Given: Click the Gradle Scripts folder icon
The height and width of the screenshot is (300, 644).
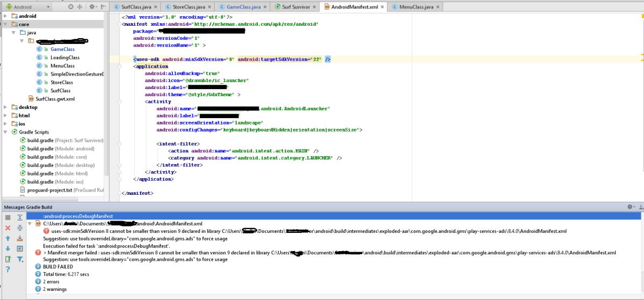Looking at the screenshot, I should point(14,132).
